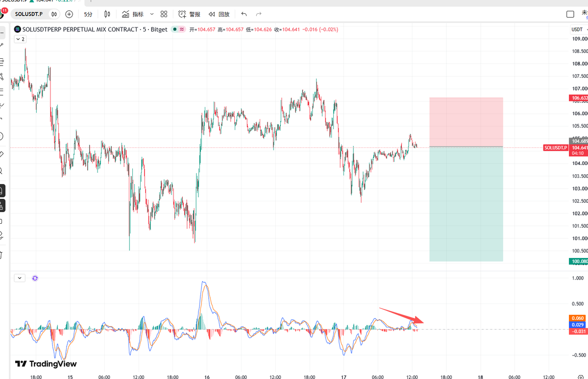Click the 100.080 target price label
The image size is (588, 379).
coord(579,261)
